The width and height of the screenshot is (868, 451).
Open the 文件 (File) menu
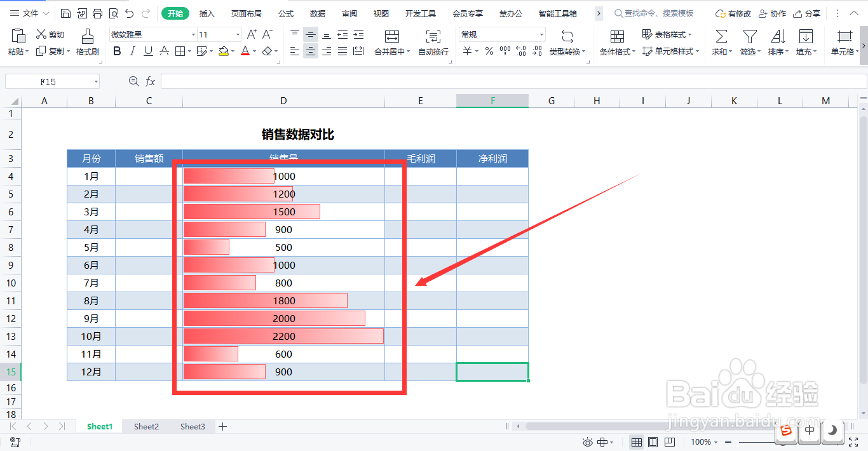tap(29, 13)
